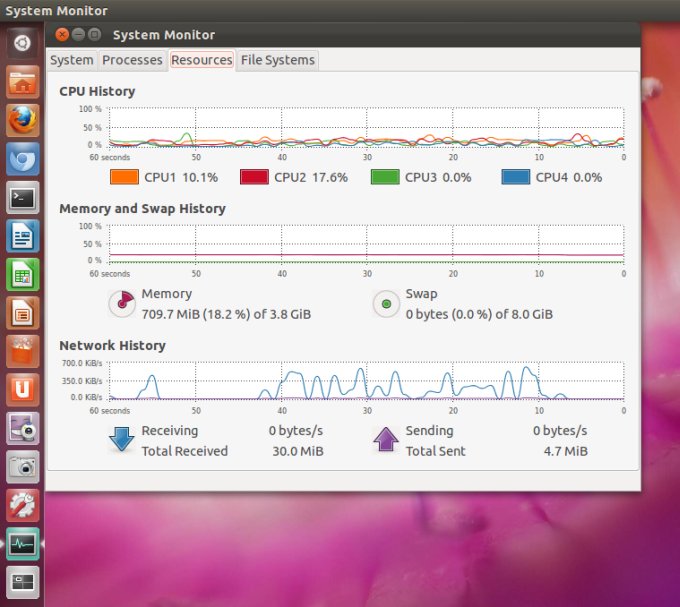Click the "CPU4 0.0%" label
680x607 pixels.
[x=569, y=177]
